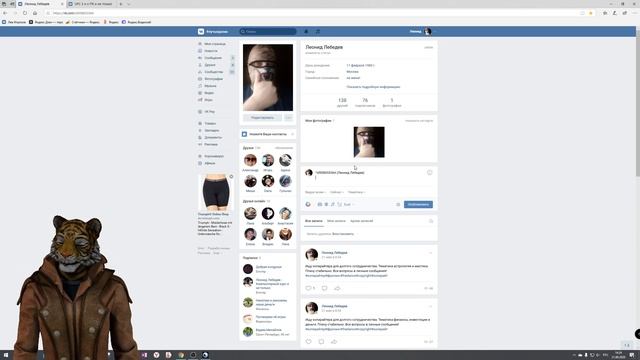Open the first post's options chevron
The width and height of the screenshot is (640, 360).
[x=430, y=253]
